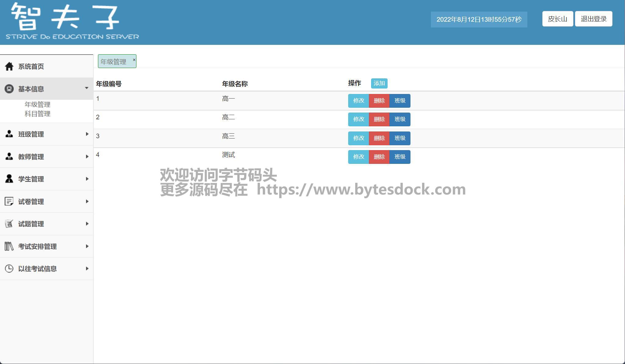Screen dimensions: 625x364
Task: Click the 班级管理 person icon
Action: tap(9, 134)
